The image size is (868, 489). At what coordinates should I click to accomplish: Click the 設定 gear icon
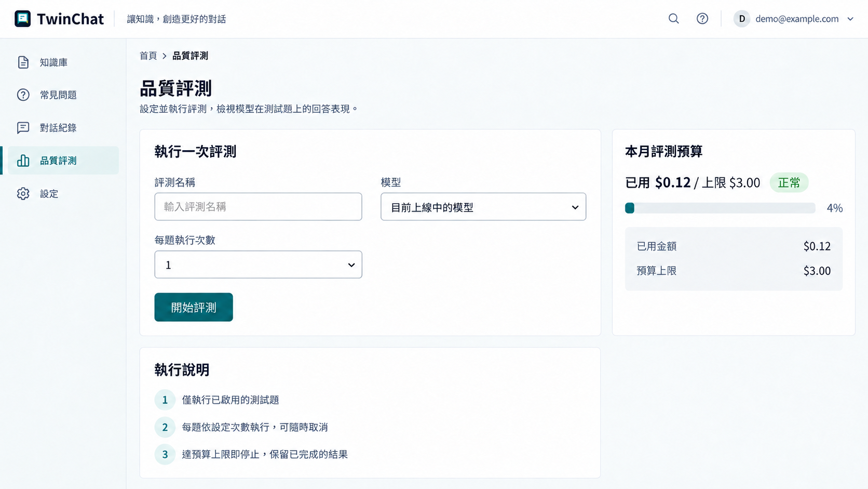tap(23, 194)
